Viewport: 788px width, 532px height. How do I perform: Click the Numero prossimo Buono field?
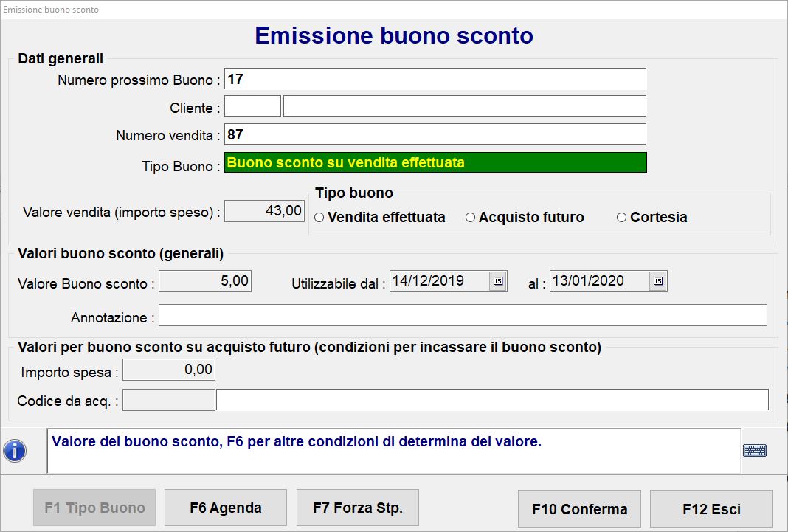coord(435,79)
